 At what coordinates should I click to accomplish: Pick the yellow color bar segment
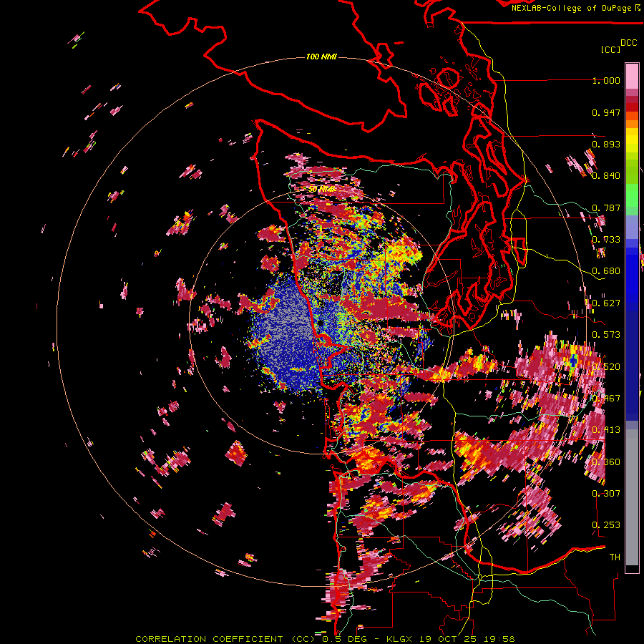coord(632,141)
